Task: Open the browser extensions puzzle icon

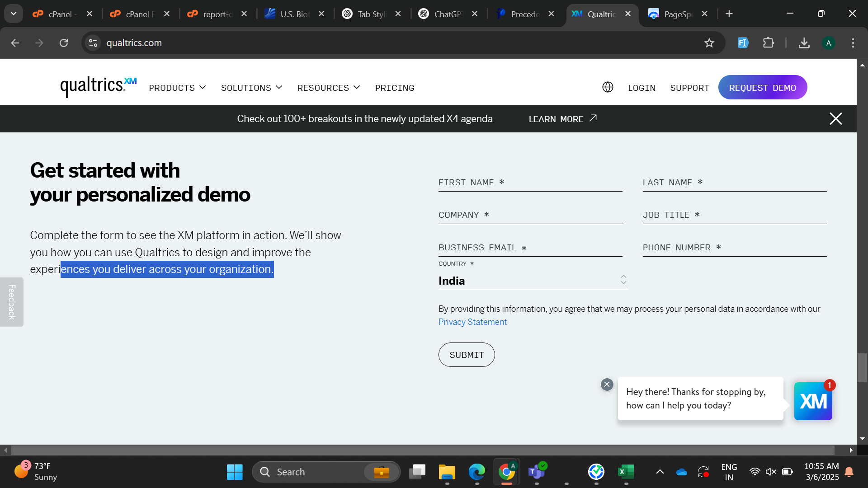Action: point(768,43)
